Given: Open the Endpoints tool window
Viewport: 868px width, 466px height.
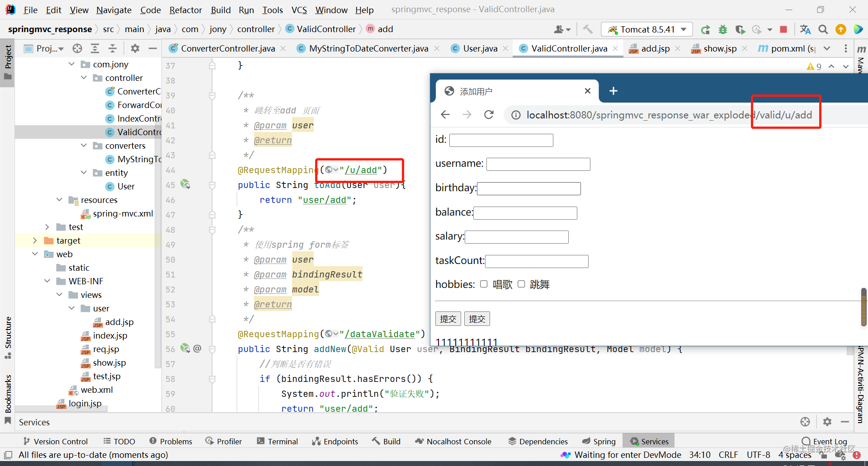Looking at the screenshot, I should [x=335, y=441].
